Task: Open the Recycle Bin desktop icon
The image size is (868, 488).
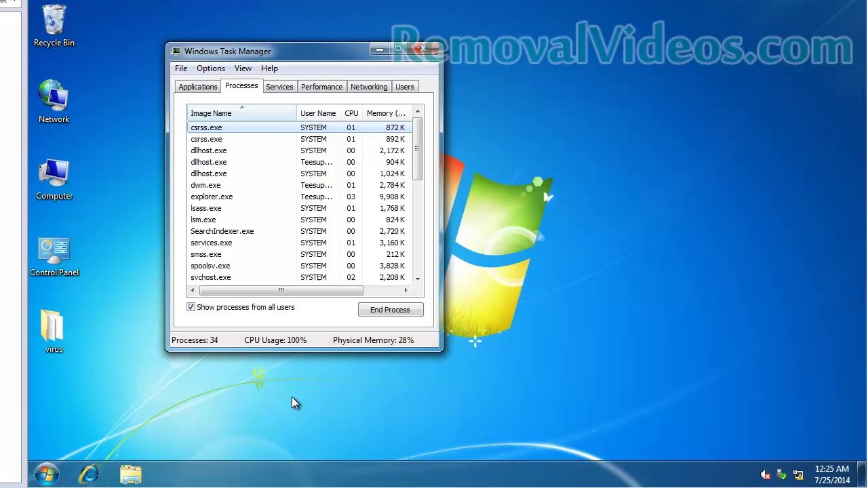Action: (54, 26)
